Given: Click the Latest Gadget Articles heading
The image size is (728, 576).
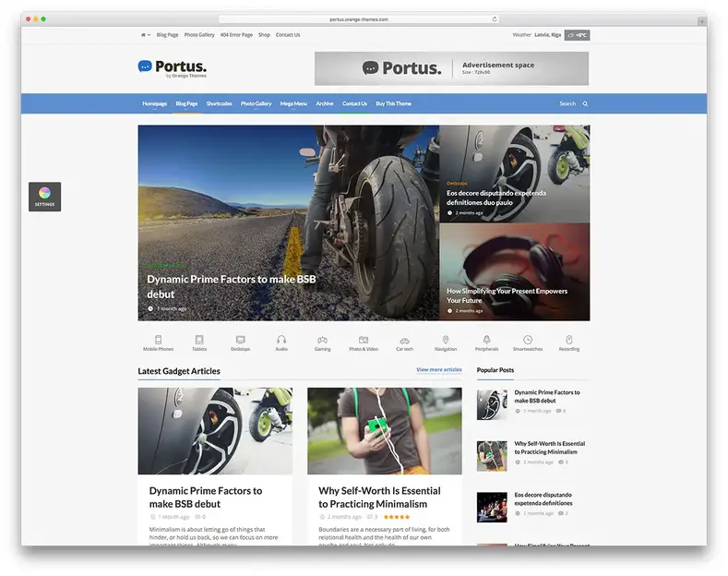Looking at the screenshot, I should click(x=179, y=371).
